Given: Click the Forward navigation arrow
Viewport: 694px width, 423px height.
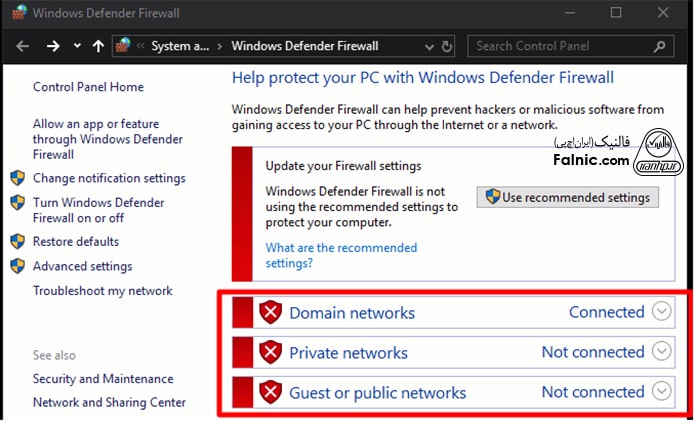Looking at the screenshot, I should point(54,46).
